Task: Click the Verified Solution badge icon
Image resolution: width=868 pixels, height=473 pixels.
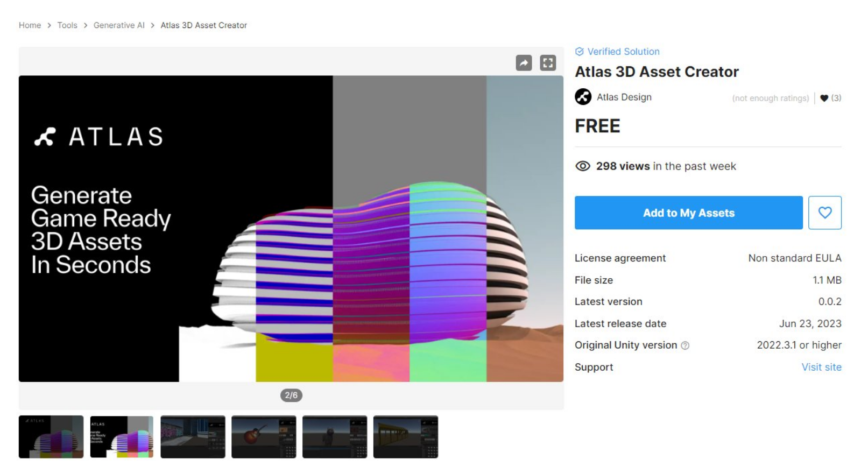Action: tap(580, 52)
